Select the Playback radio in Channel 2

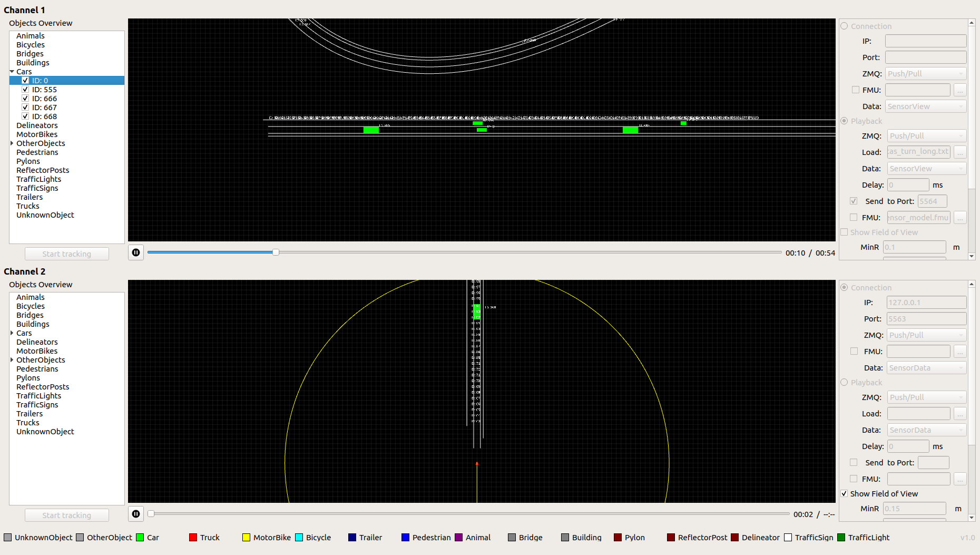pos(844,382)
